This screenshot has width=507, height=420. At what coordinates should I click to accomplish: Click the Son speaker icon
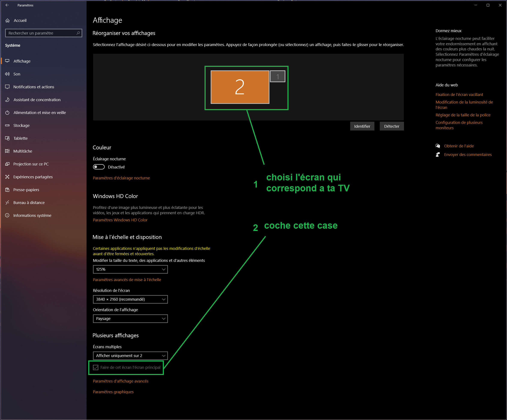coord(7,74)
